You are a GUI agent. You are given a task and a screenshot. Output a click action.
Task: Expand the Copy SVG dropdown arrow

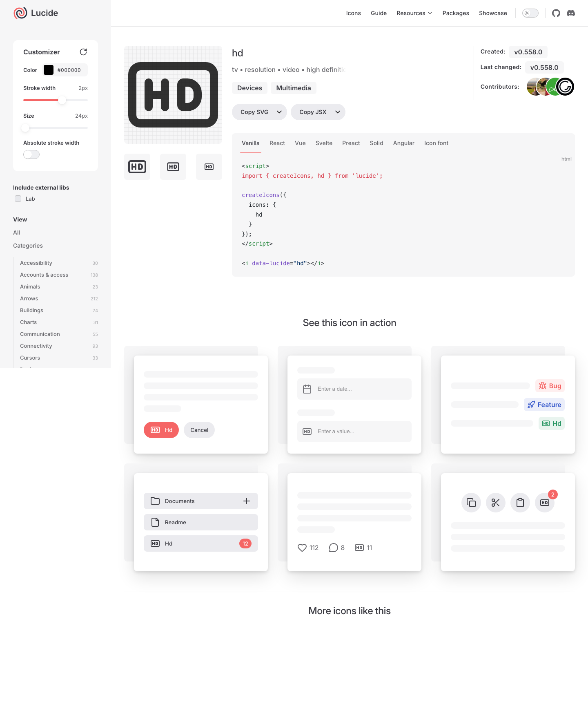(279, 112)
